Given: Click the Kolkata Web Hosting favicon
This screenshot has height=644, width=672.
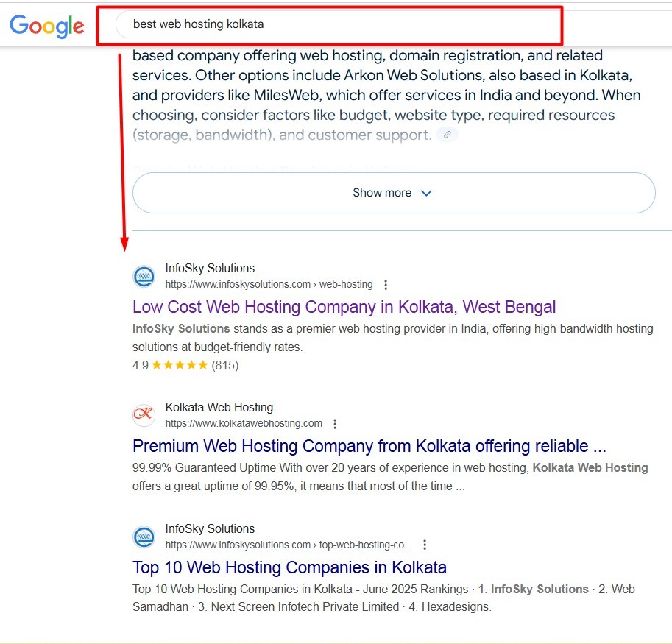Looking at the screenshot, I should [144, 415].
